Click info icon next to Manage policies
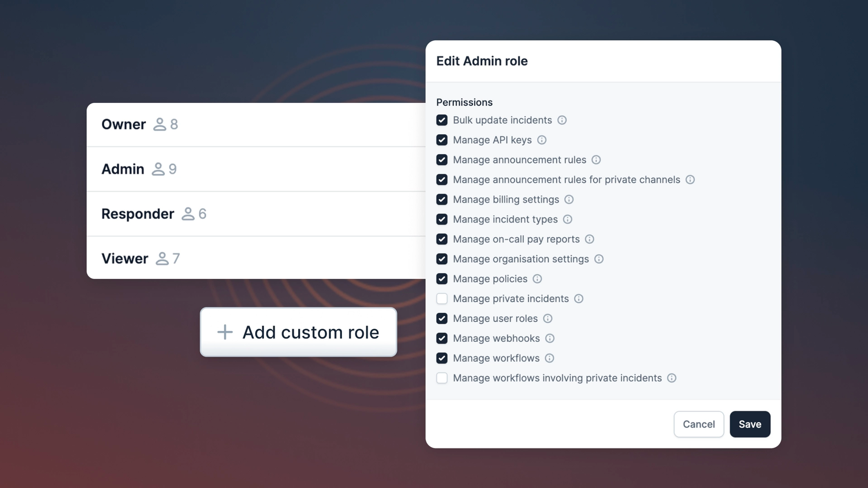This screenshot has width=868, height=488. (537, 279)
